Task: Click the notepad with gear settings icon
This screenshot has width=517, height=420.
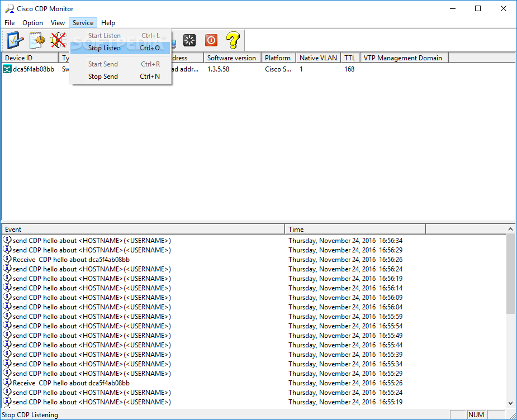Action: coord(37,40)
